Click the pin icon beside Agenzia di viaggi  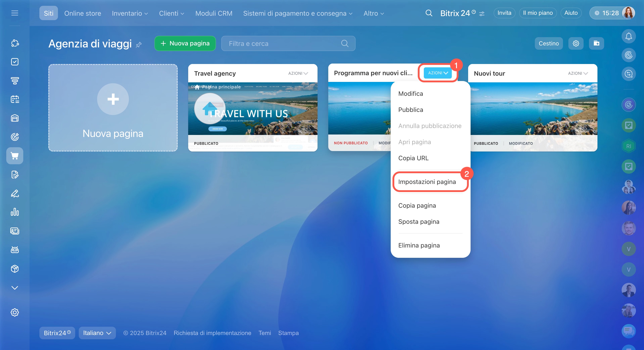(139, 45)
